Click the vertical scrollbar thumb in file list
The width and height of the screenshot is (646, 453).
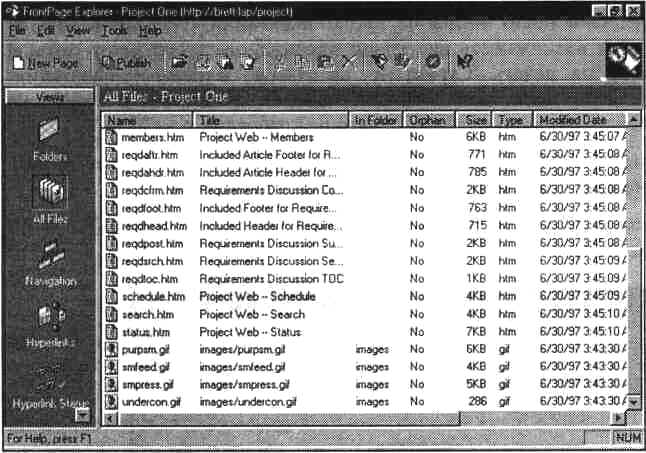click(634, 321)
